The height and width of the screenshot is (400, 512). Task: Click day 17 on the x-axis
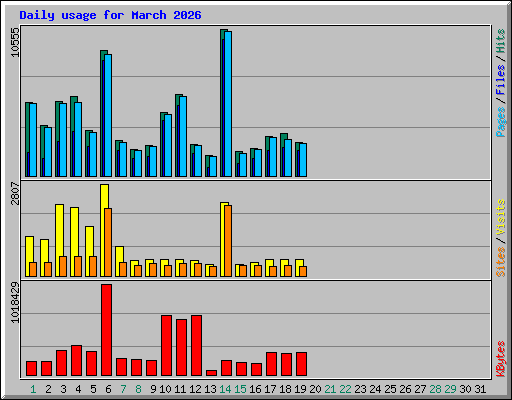pyautogui.click(x=270, y=389)
